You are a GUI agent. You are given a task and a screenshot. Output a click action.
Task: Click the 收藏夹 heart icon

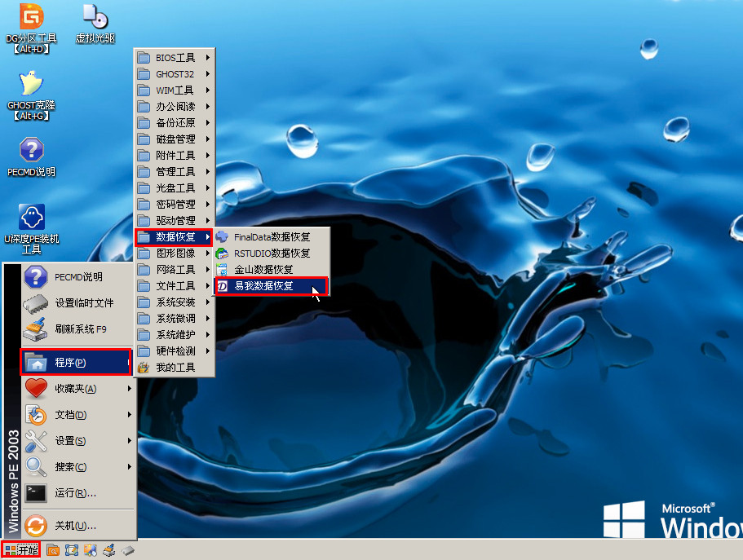pos(36,389)
